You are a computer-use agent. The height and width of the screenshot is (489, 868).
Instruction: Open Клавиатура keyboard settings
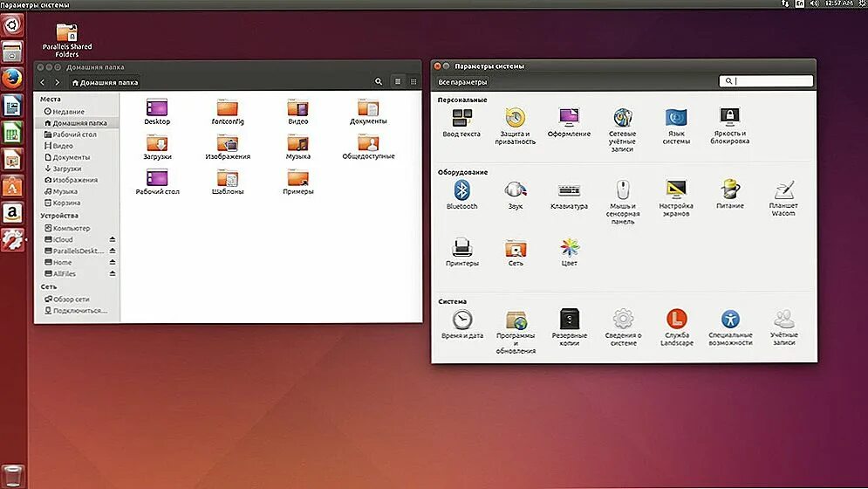569,195
